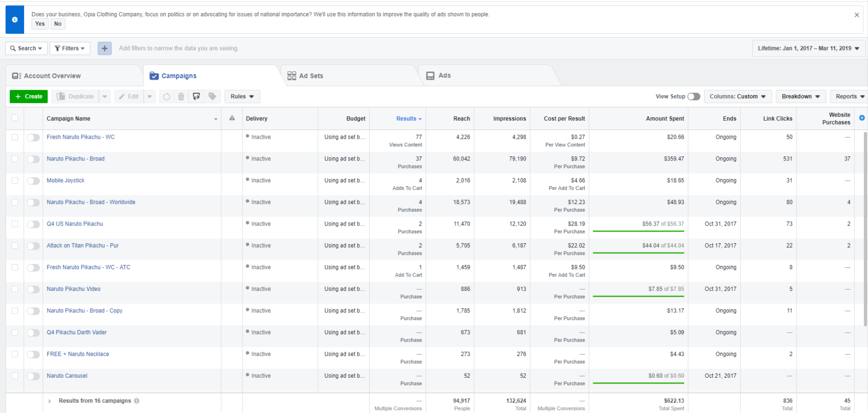868x413 pixels.
Task: Check the Fresh Naruto Pikachu - WC row
Action: click(15, 137)
